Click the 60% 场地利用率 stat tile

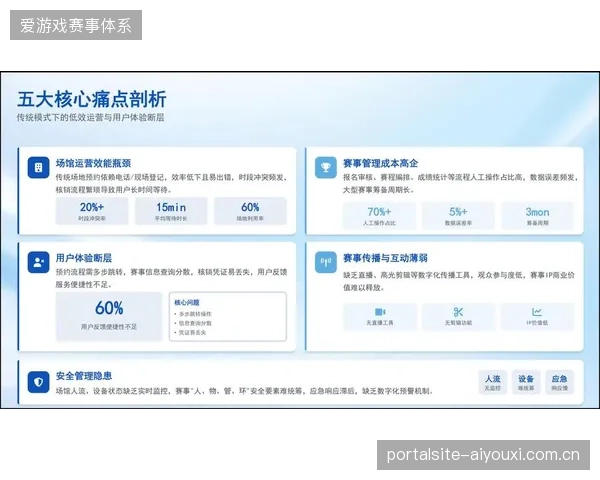250,211
